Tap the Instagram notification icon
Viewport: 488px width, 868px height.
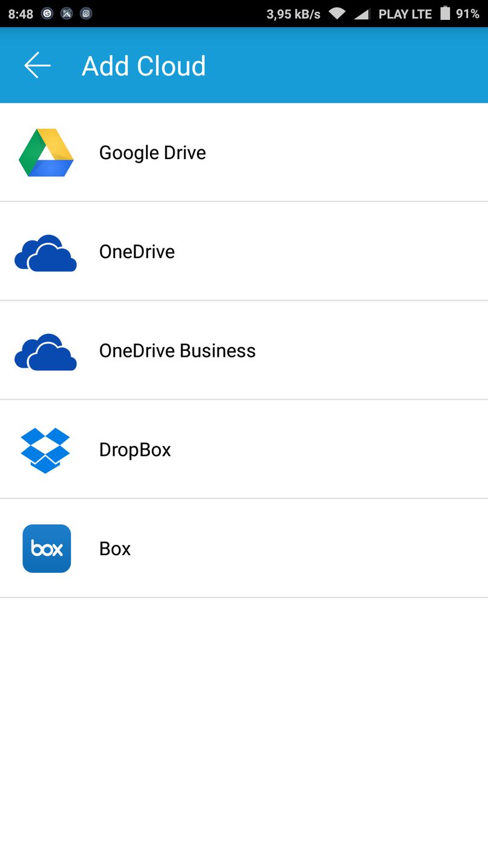(86, 13)
